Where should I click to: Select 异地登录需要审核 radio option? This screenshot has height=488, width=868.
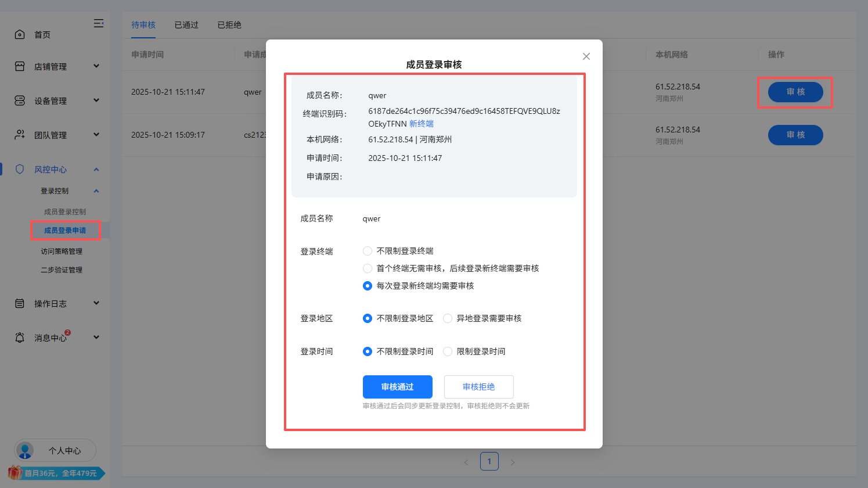click(448, 318)
